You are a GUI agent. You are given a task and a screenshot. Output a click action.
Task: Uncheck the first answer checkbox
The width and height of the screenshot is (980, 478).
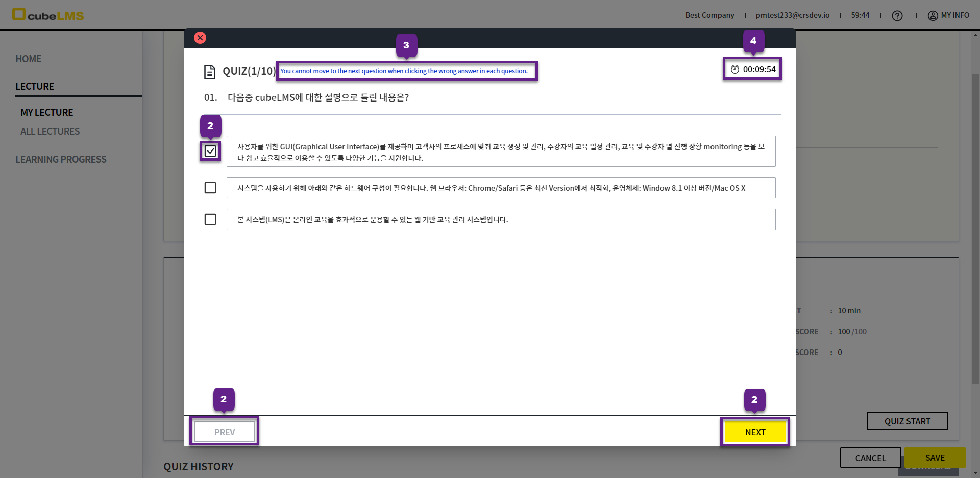tap(210, 151)
